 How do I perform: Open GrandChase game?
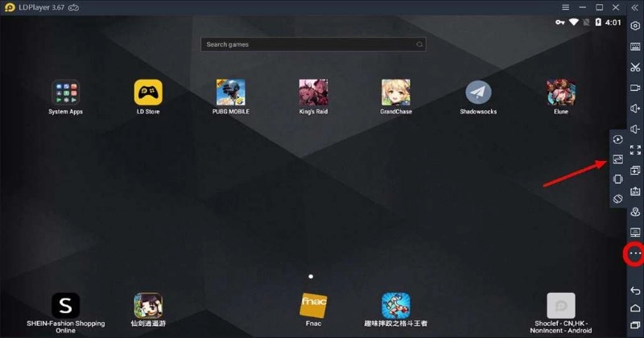(395, 93)
